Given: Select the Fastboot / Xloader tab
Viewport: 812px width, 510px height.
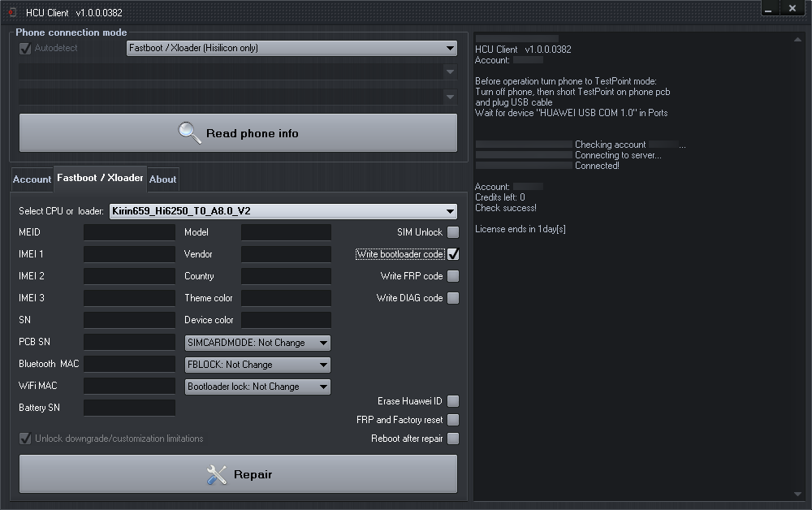Looking at the screenshot, I should tap(100, 178).
